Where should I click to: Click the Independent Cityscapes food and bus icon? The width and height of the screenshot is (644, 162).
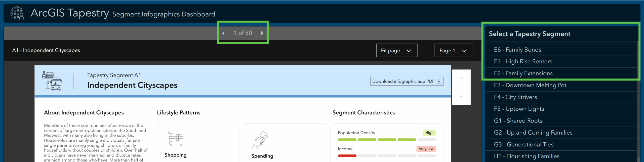point(52,81)
